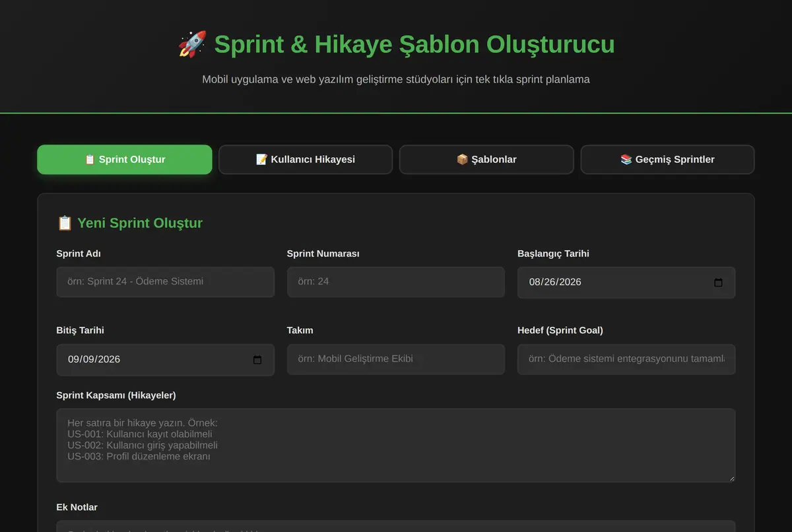Click the Sprint Kapsamı stories textarea

coord(396,446)
